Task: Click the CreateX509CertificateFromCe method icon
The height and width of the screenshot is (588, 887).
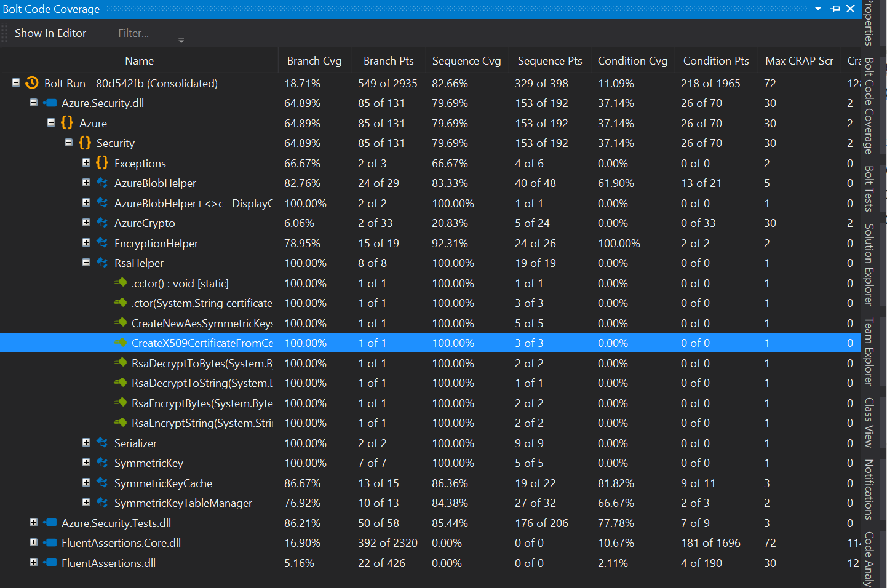Action: [x=120, y=343]
